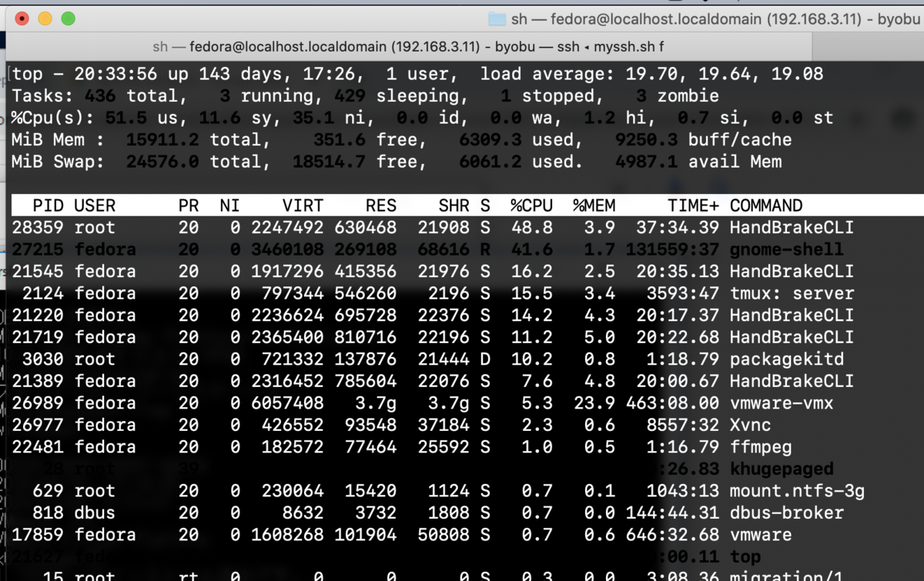Click the 41.6 %CPU value
The width and height of the screenshot is (924, 581).
(532, 249)
